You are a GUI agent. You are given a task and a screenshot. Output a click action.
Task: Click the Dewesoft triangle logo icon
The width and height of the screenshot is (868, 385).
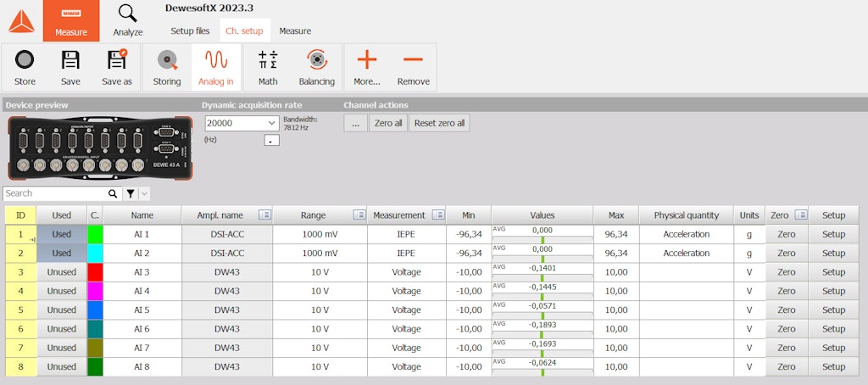click(21, 21)
